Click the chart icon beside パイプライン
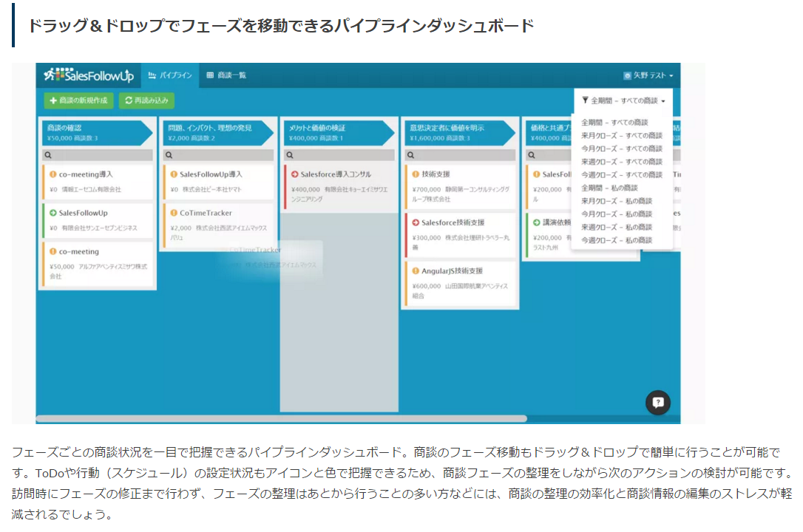 (152, 75)
